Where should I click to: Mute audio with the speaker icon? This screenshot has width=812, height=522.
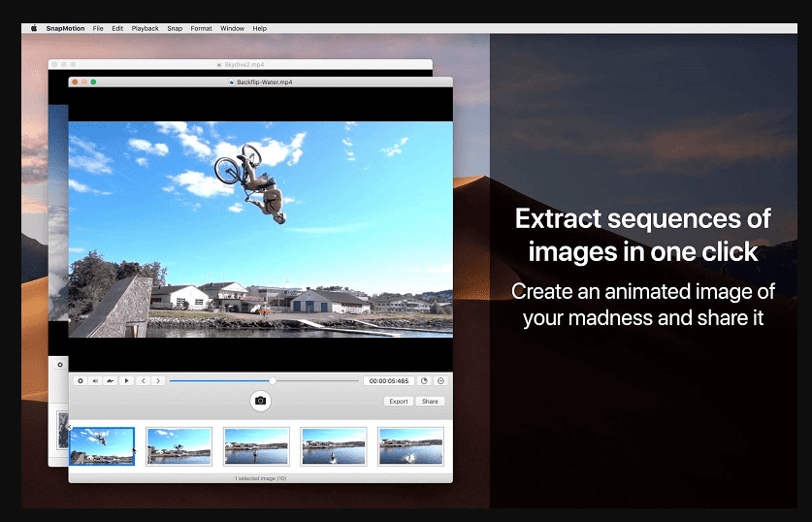pos(95,380)
